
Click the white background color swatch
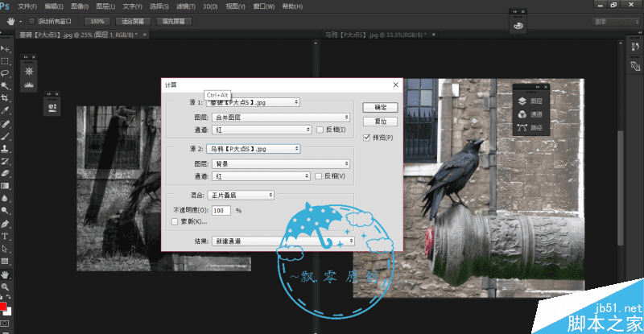tap(9, 311)
